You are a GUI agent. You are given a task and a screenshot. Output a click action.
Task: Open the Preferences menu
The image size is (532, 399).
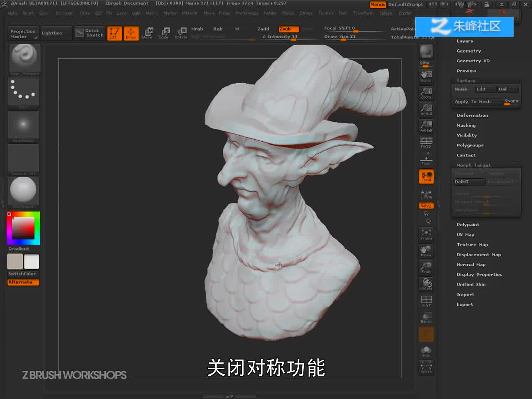pyautogui.click(x=247, y=13)
